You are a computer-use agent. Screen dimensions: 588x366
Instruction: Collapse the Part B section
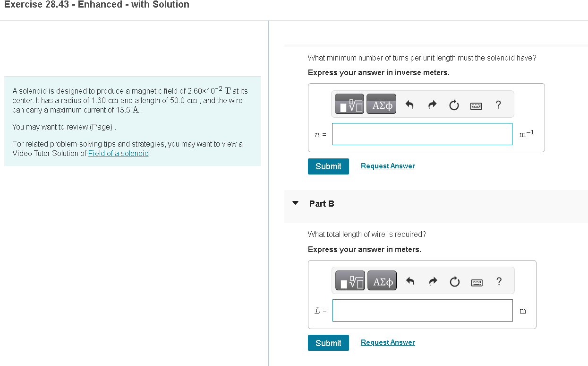point(295,202)
